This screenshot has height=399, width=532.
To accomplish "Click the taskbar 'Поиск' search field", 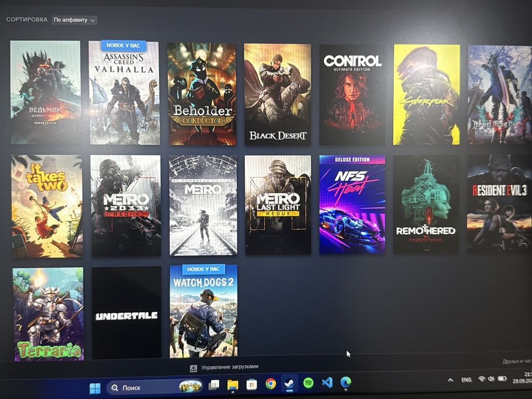I will [x=155, y=387].
